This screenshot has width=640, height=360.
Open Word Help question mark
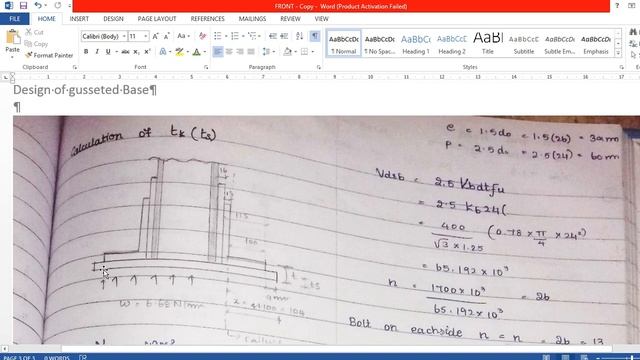[x=617, y=6]
